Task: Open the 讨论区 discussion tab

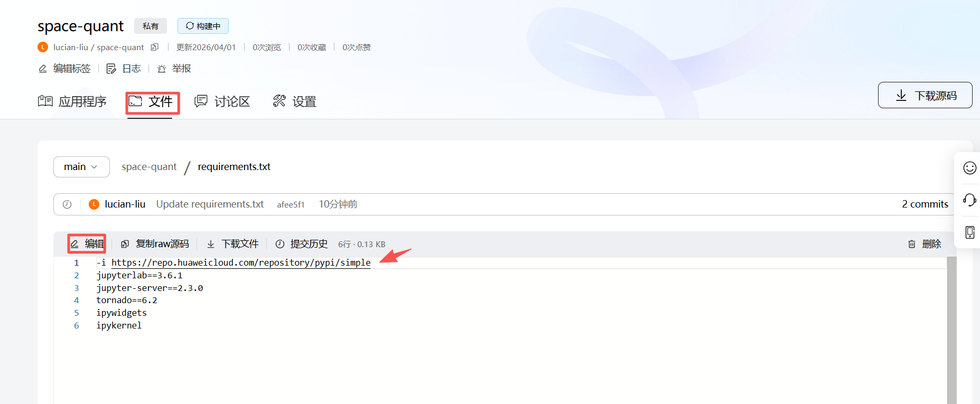Action: point(222,101)
